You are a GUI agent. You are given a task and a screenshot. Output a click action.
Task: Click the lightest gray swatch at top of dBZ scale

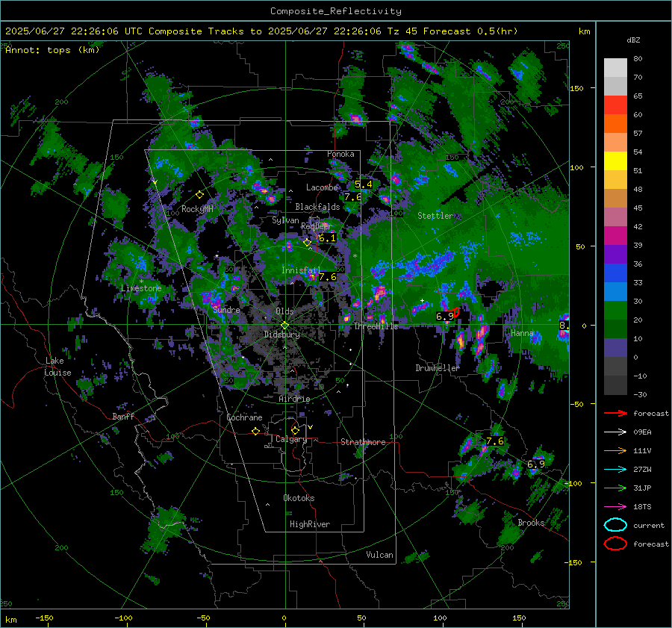coord(615,68)
